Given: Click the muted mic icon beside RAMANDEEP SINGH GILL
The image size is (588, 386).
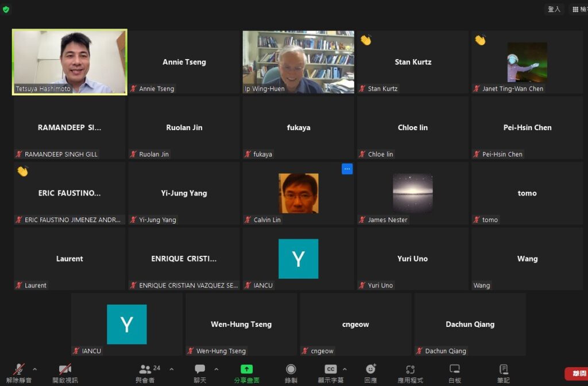Looking at the screenshot, I should 19,154.
